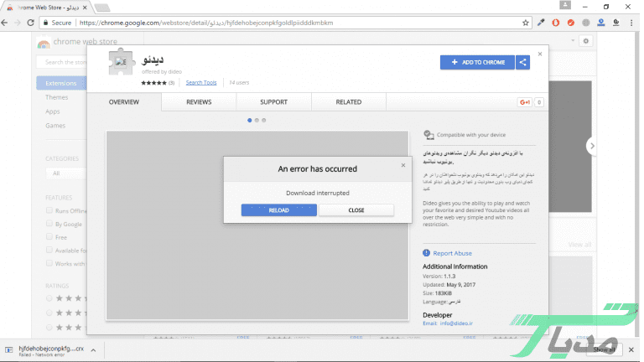The height and width of the screenshot is (362, 644).
Task: Select the third screenshot carousel dot
Action: click(x=263, y=121)
